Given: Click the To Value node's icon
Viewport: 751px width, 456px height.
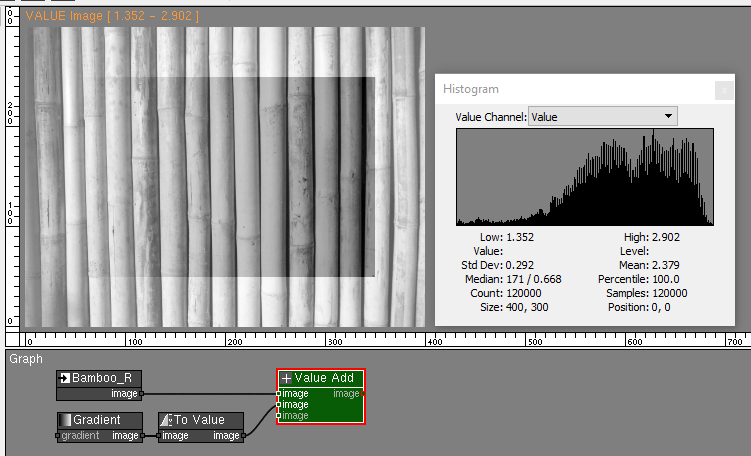Looking at the screenshot, I should tap(166, 420).
